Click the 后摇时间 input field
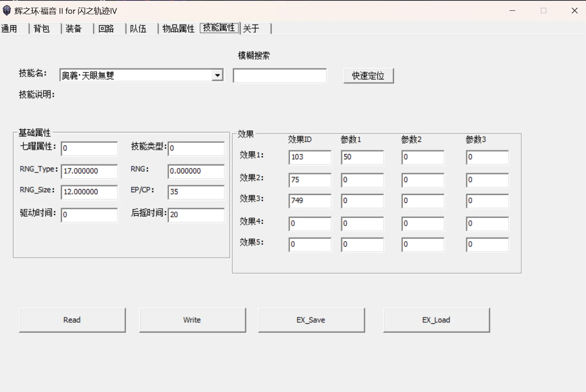This screenshot has height=392, width=586. click(x=196, y=215)
